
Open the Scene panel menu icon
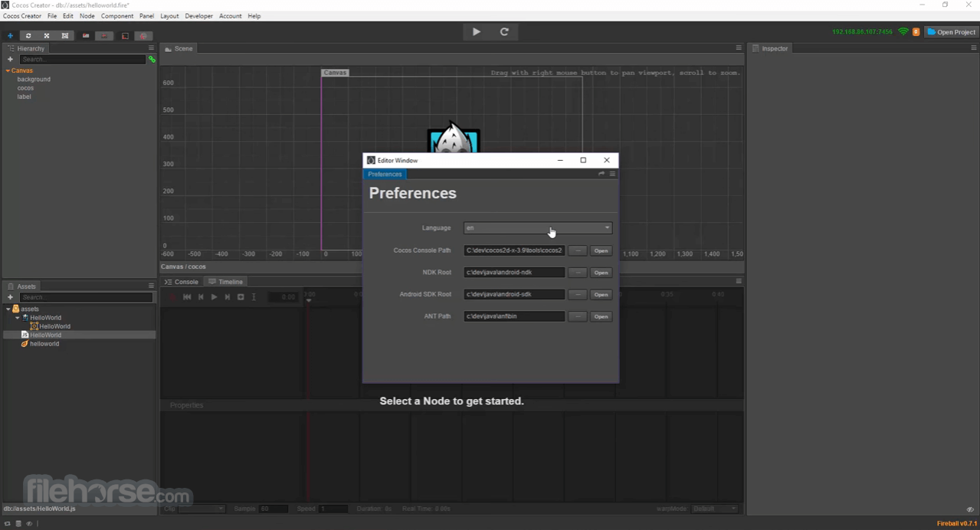coord(739,48)
